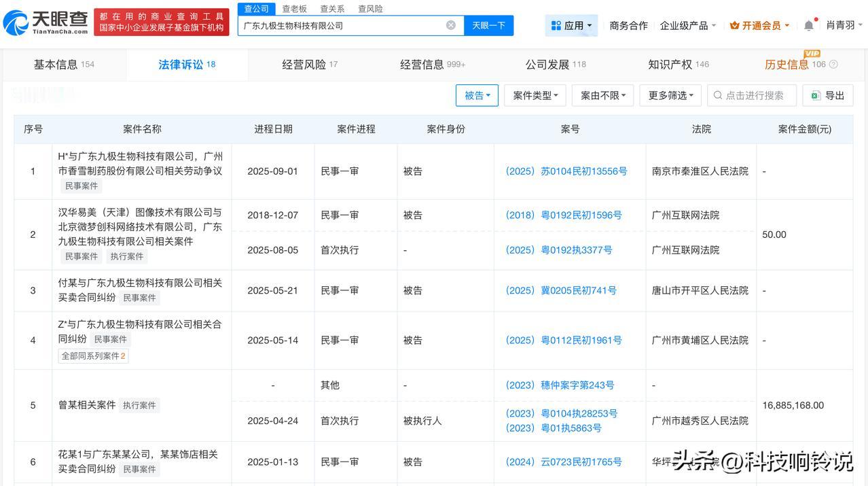
Task: Click the 天眼一下 search button
Action: 488,24
